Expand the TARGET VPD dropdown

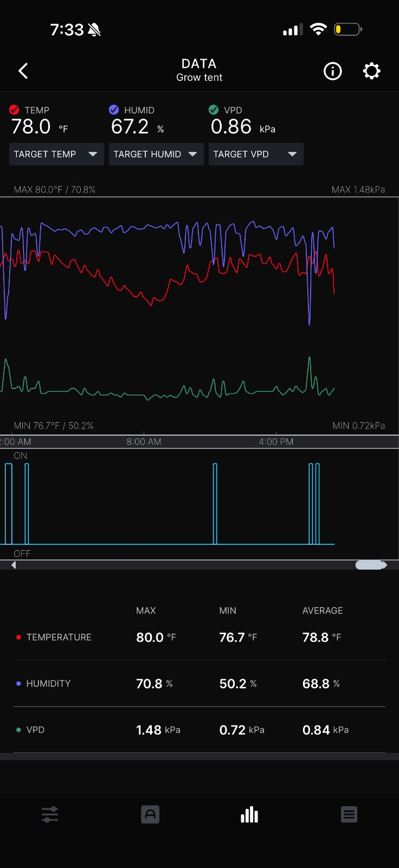pos(256,154)
